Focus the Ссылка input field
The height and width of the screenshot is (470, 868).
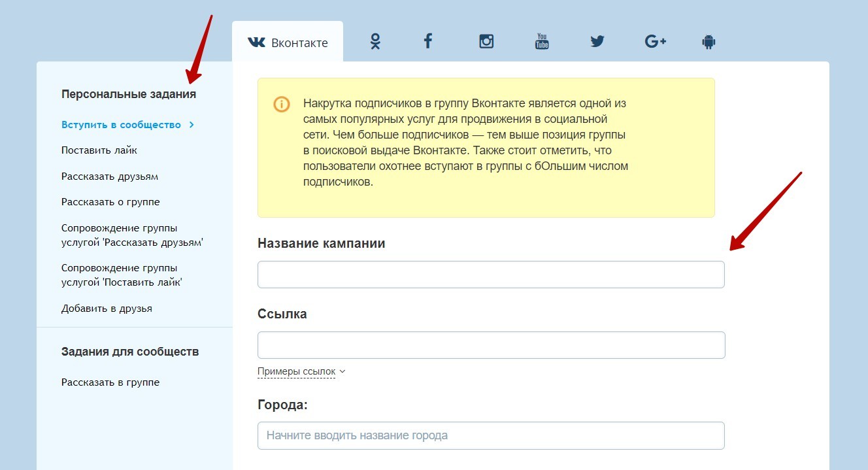coord(491,345)
